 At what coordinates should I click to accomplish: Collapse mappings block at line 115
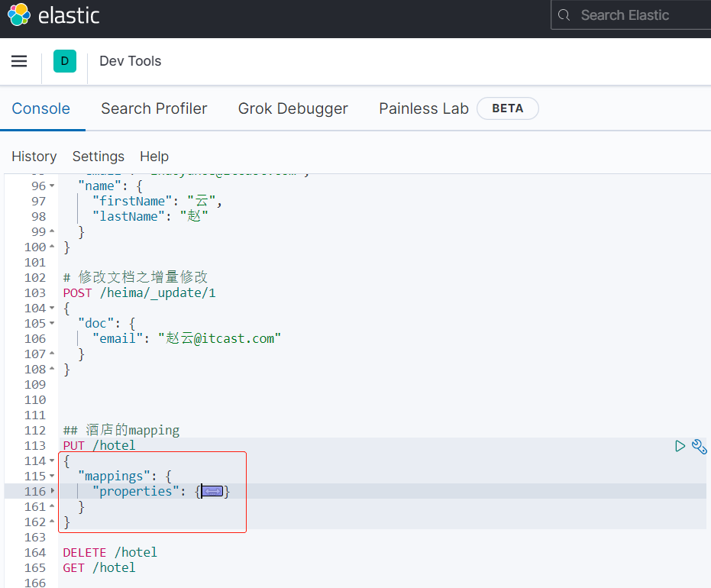click(52, 477)
